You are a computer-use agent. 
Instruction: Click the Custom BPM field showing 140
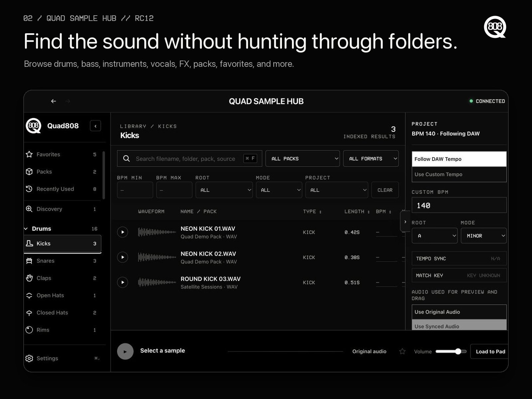(x=459, y=205)
